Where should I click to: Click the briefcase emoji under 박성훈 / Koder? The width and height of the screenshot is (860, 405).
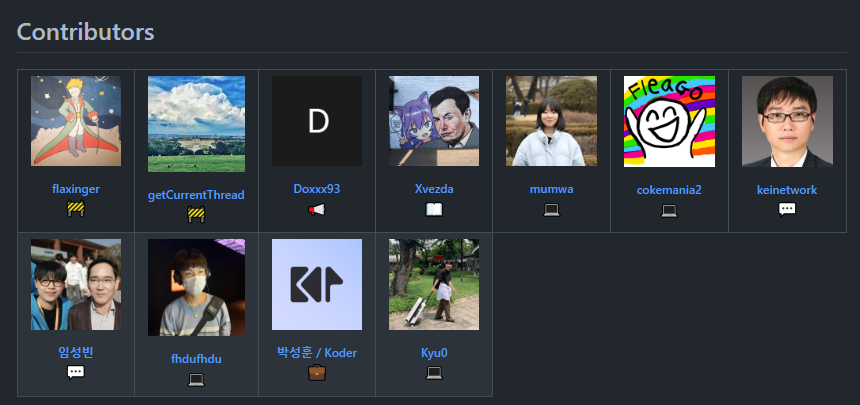pos(316,373)
